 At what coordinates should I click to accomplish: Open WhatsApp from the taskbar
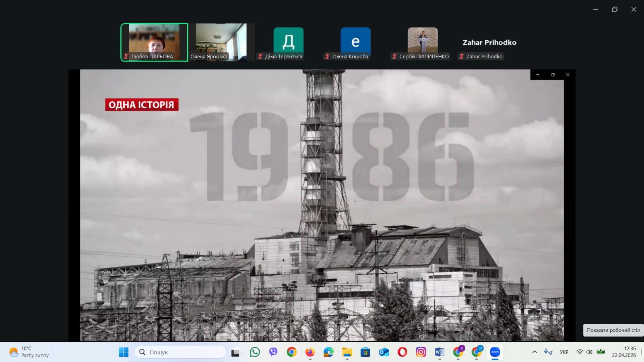[x=255, y=352]
